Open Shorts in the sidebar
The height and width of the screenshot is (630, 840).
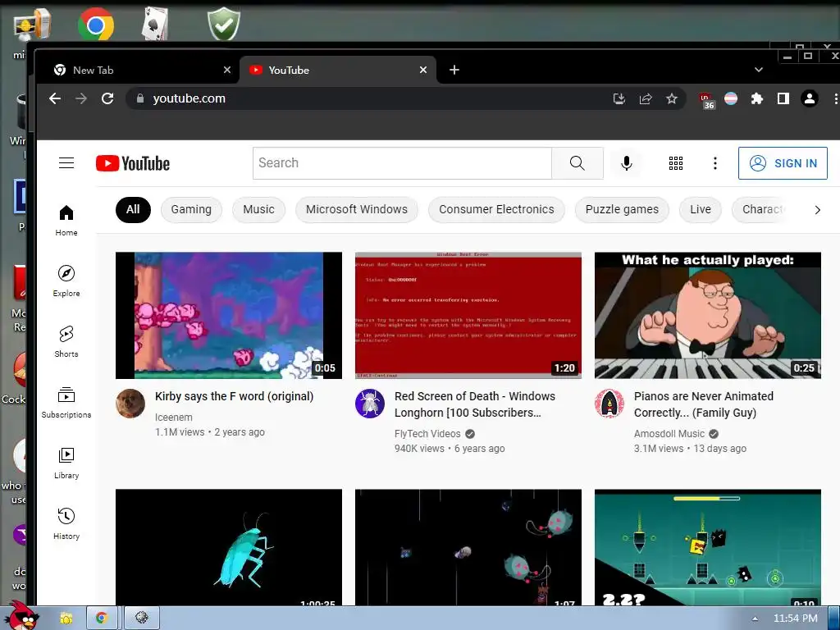coord(66,341)
